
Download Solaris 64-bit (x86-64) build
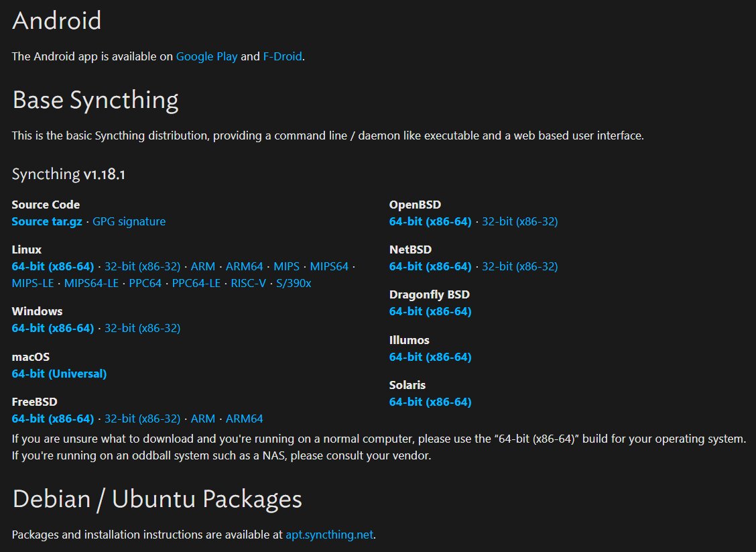coord(430,402)
